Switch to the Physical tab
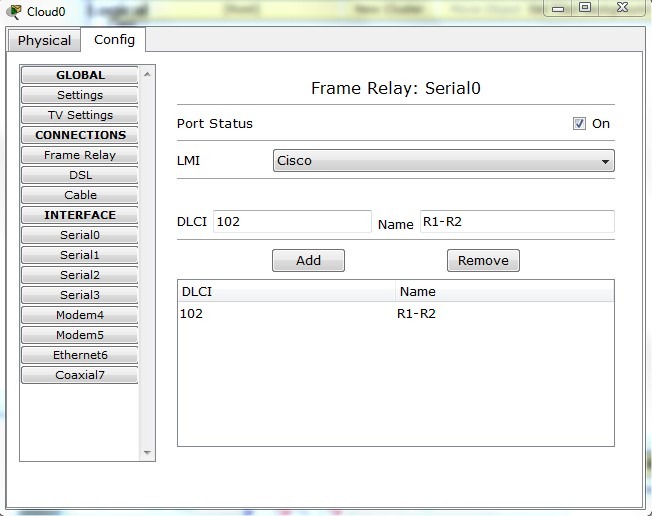The height and width of the screenshot is (516, 652). tap(44, 40)
